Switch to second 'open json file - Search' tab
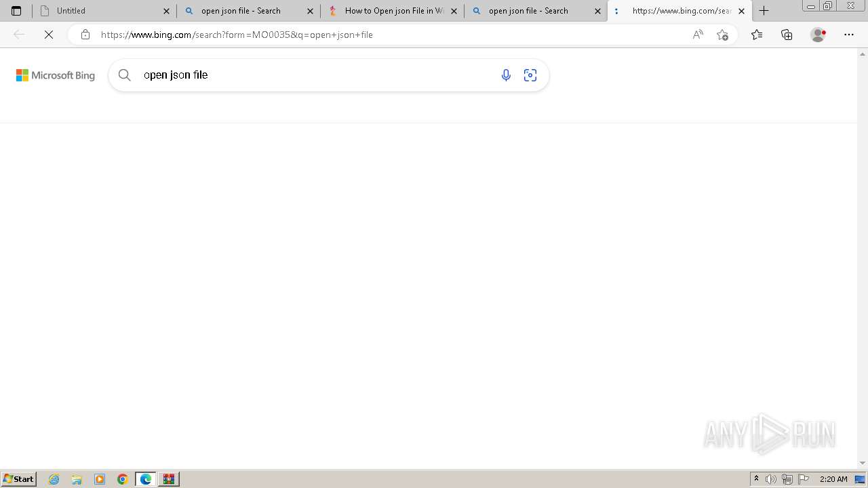Image resolution: width=868 pixels, height=488 pixels. (x=536, y=11)
